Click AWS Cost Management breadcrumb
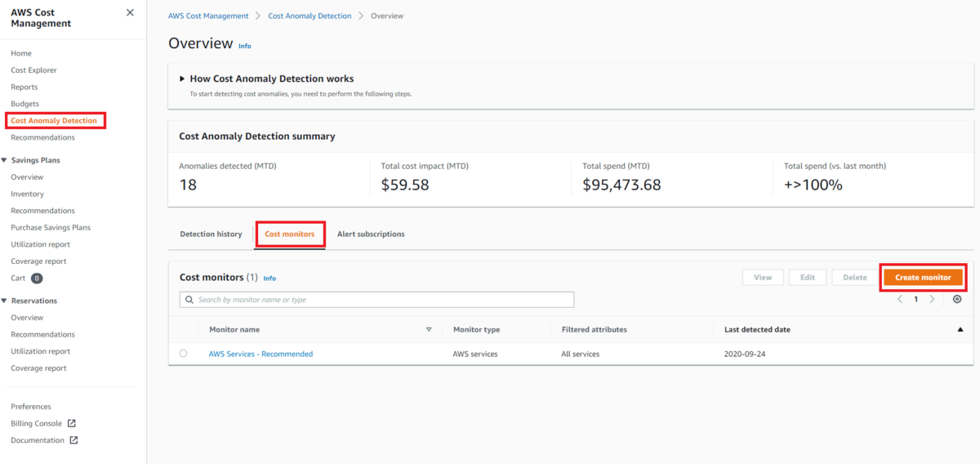Screen dimensions: 980x464 [x=208, y=16]
